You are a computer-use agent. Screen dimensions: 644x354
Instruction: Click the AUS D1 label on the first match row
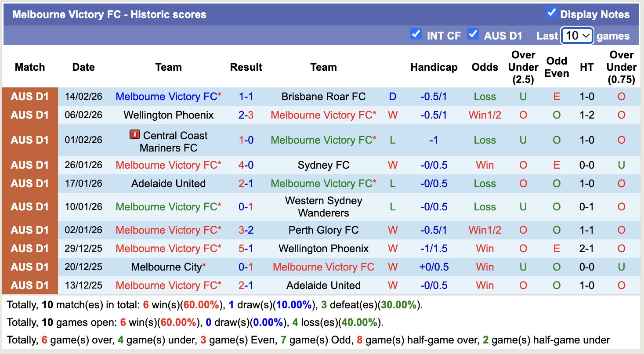tap(29, 96)
